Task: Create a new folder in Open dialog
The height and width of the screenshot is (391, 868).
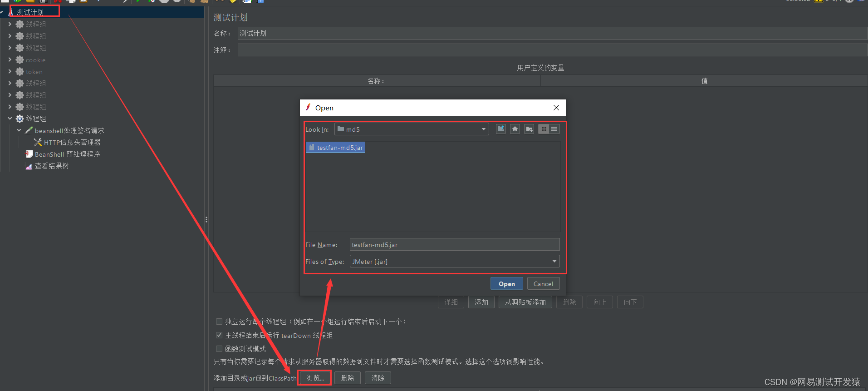Action: point(529,129)
